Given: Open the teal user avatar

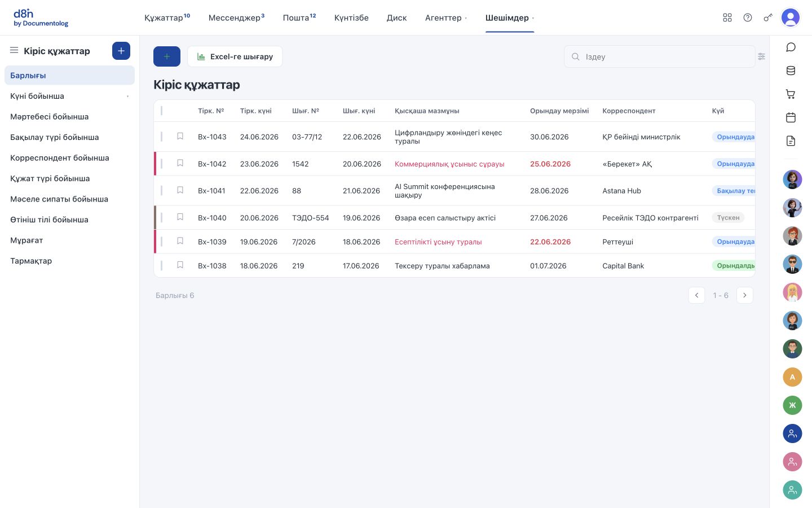Looking at the screenshot, I should (792, 490).
